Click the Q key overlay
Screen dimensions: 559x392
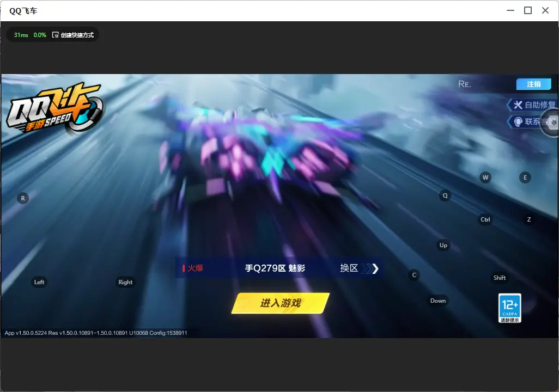click(445, 195)
